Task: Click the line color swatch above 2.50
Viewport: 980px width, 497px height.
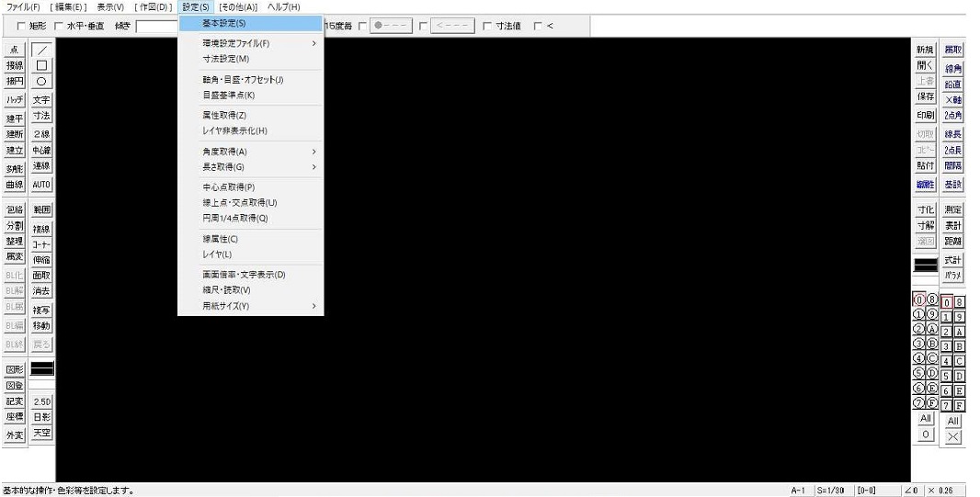Action: click(x=41, y=368)
